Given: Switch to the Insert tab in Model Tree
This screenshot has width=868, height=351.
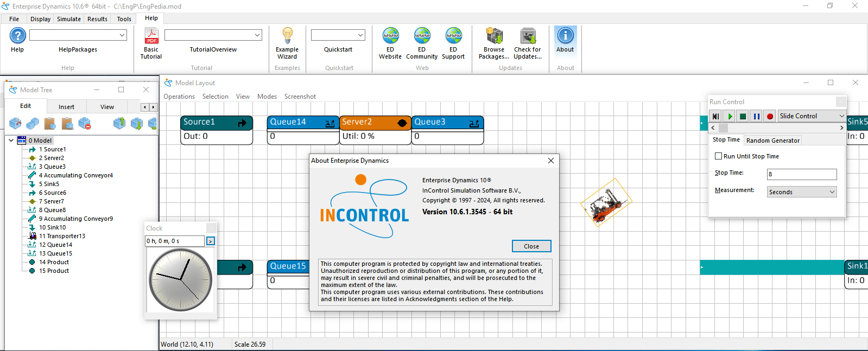Looking at the screenshot, I should pos(66,107).
